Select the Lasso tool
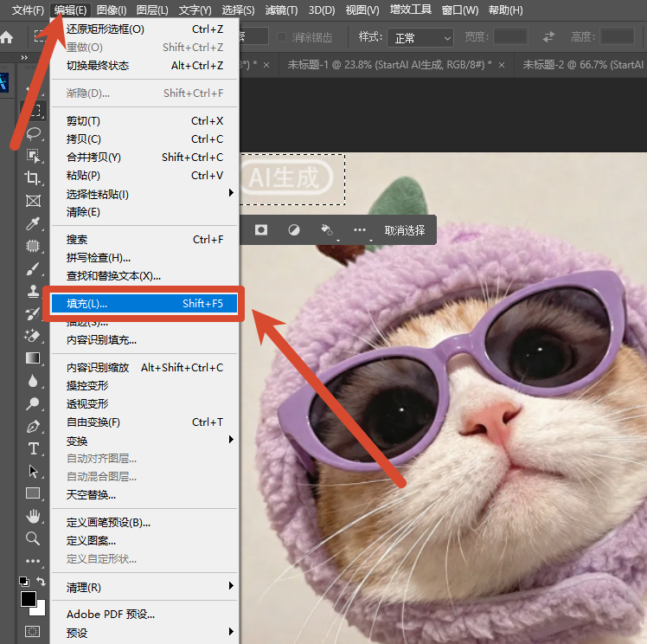The height and width of the screenshot is (644, 647). (x=34, y=133)
